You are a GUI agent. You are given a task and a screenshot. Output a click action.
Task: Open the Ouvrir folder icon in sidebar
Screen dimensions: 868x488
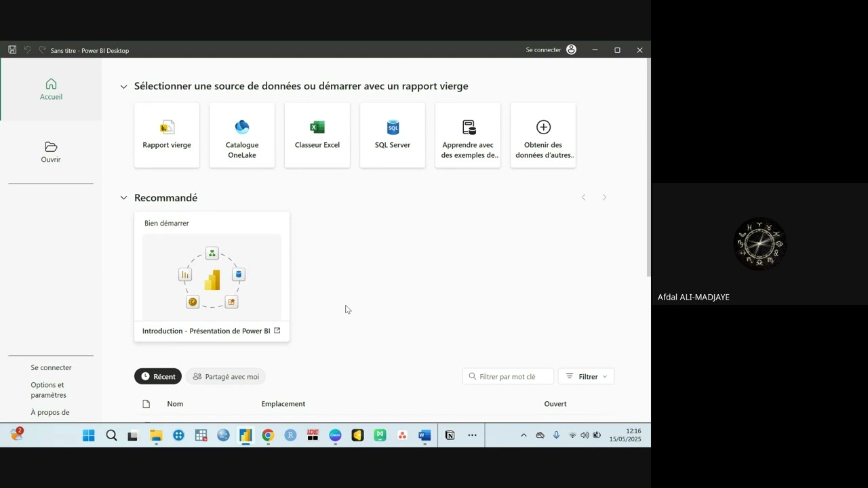click(x=51, y=147)
